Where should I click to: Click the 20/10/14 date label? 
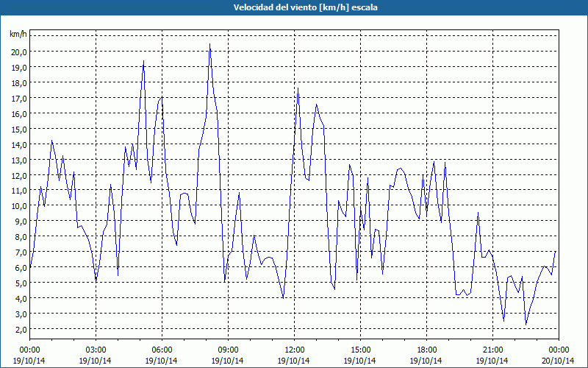[559, 361]
